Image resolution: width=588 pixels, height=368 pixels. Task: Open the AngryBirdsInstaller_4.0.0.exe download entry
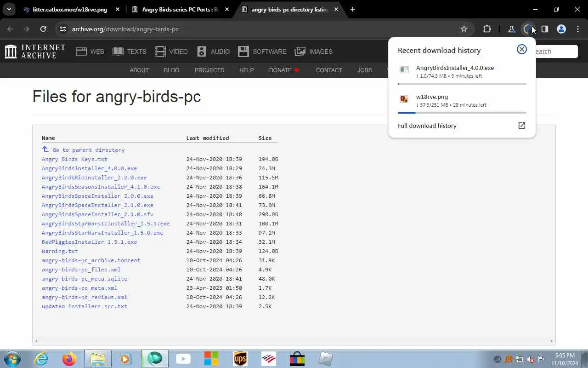click(462, 71)
